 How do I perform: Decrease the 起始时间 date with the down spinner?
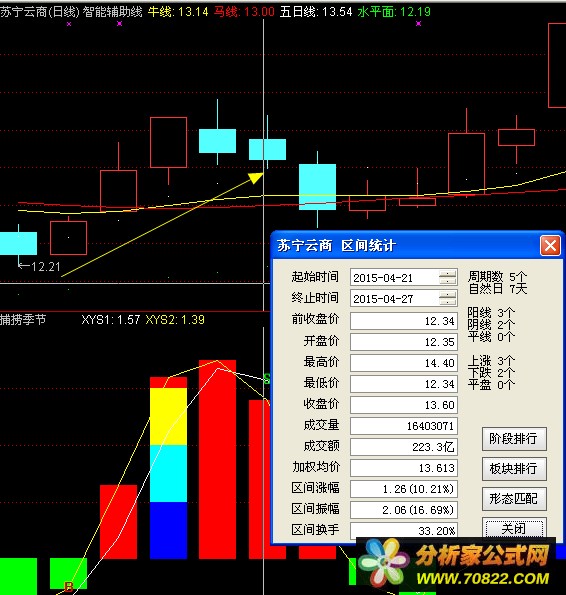click(x=448, y=282)
